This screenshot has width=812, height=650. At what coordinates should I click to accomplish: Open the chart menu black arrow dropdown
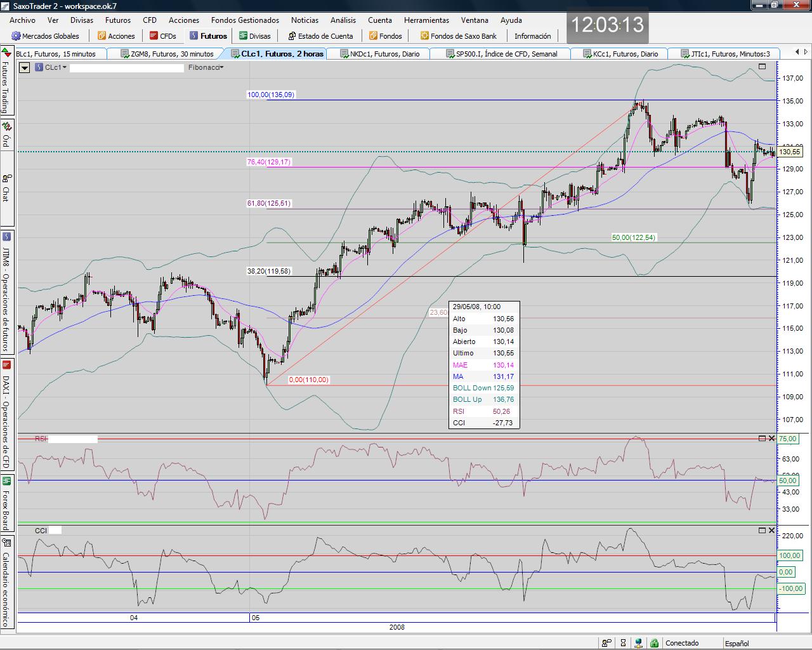point(25,67)
